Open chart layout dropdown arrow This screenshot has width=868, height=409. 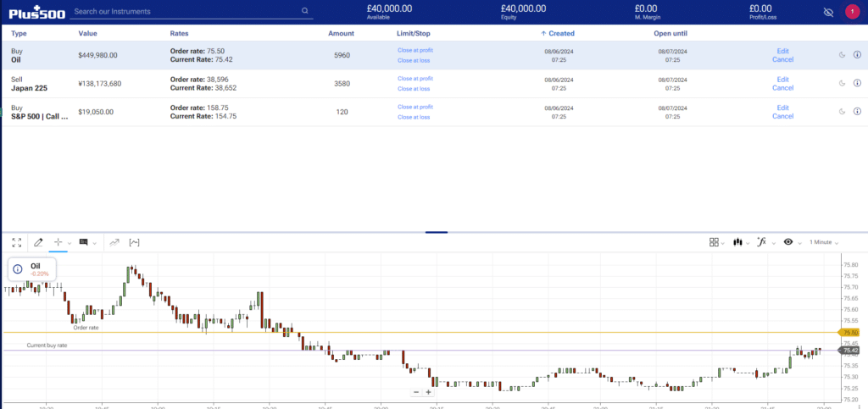tap(723, 243)
